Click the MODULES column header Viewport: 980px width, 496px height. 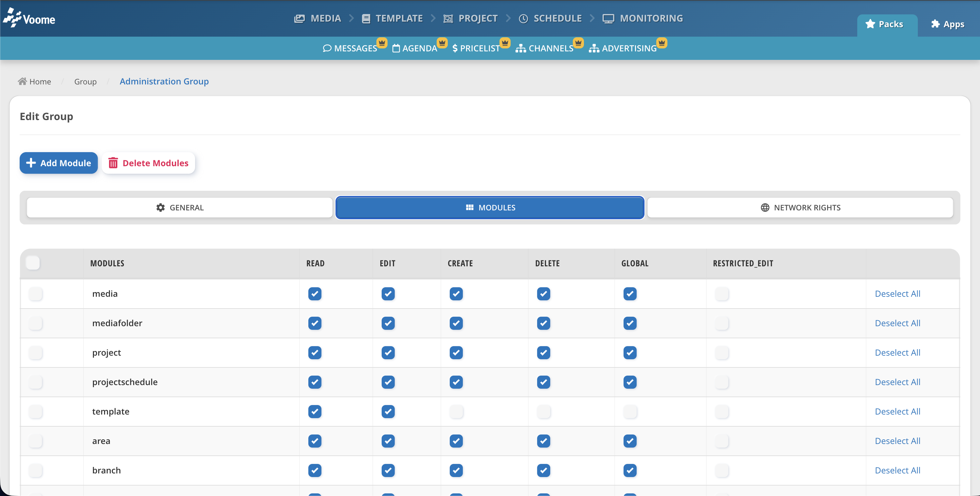click(x=107, y=263)
